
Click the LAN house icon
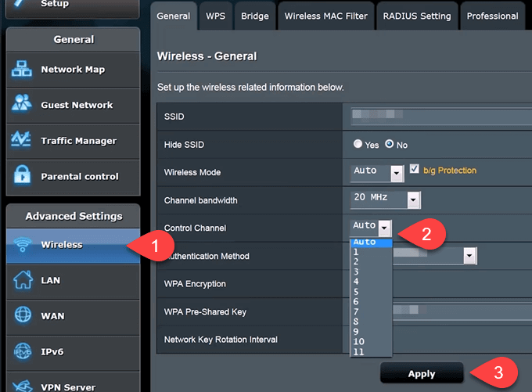21,280
